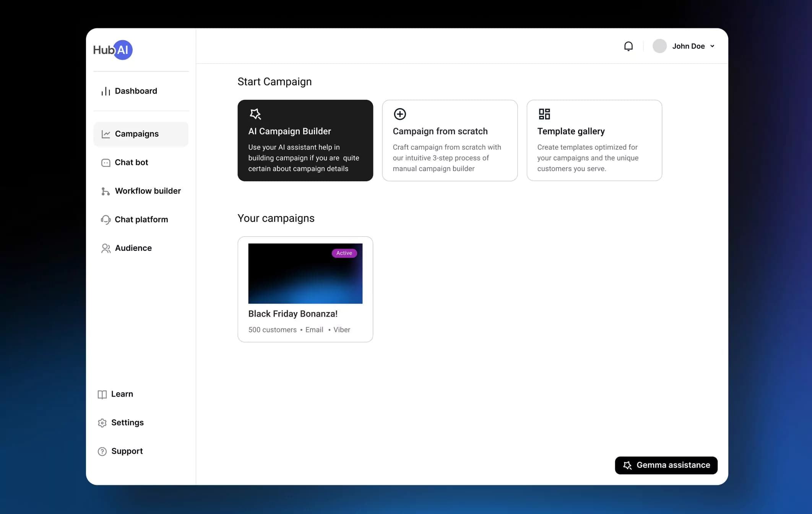This screenshot has height=514, width=812.
Task: Click the Viber channel label
Action: pos(342,330)
